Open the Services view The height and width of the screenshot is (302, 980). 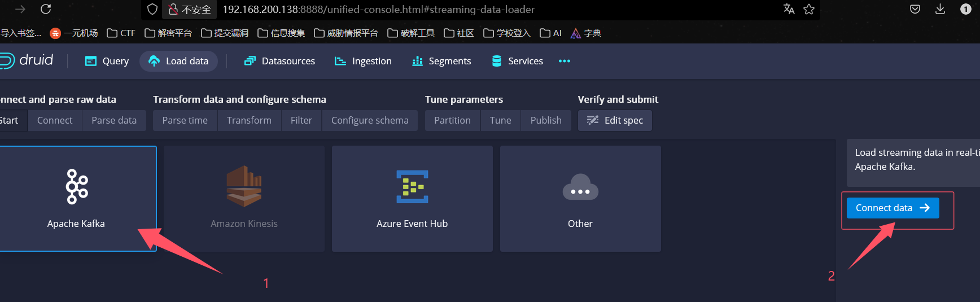click(x=517, y=61)
